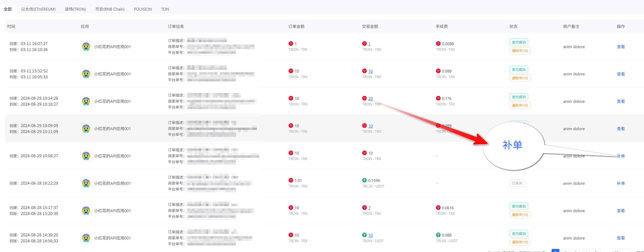This screenshot has width=644, height=252.
Task: Click app avatar icon in first row
Action: pos(86,46)
